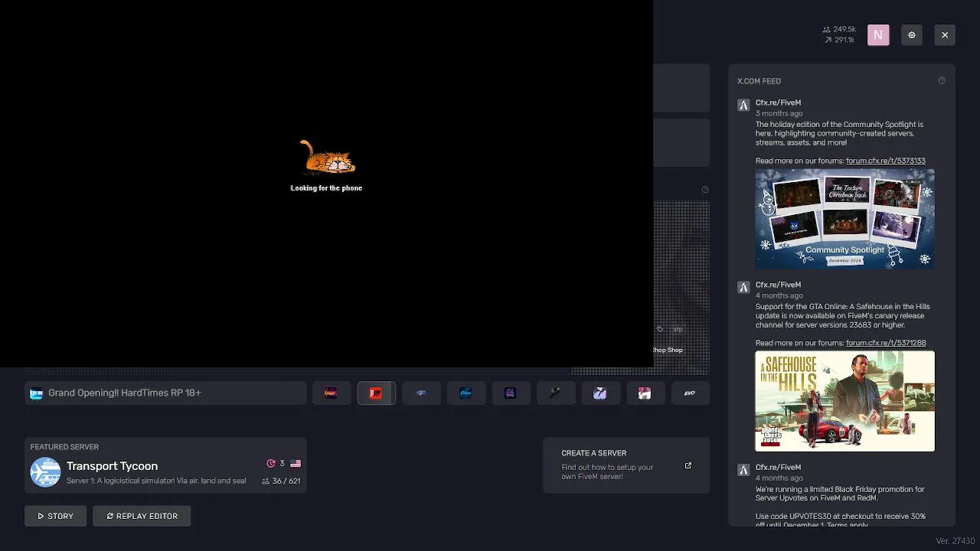Click the Looking for the phone text

pyautogui.click(x=326, y=188)
